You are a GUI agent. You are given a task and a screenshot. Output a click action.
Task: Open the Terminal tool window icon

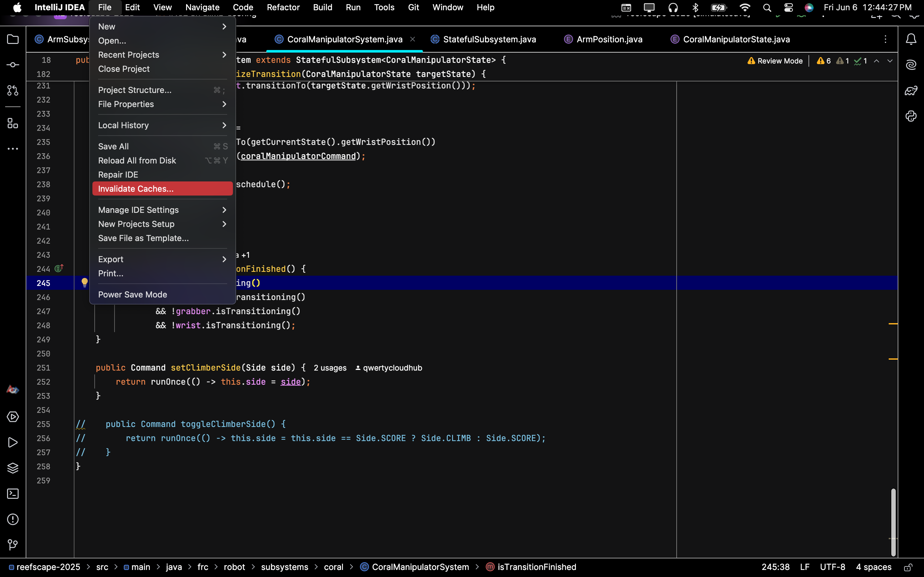(13, 494)
